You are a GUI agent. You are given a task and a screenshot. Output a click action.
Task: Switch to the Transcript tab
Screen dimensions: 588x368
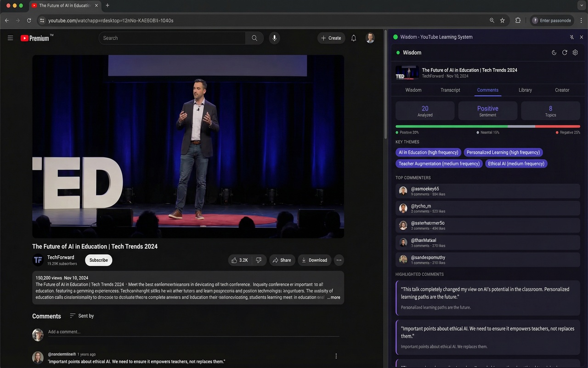[x=450, y=90]
